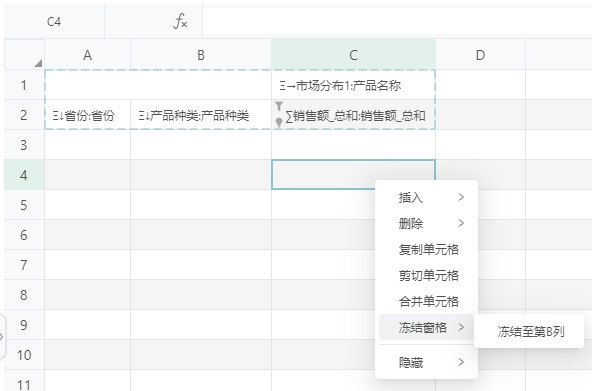Select column D header

click(480, 55)
